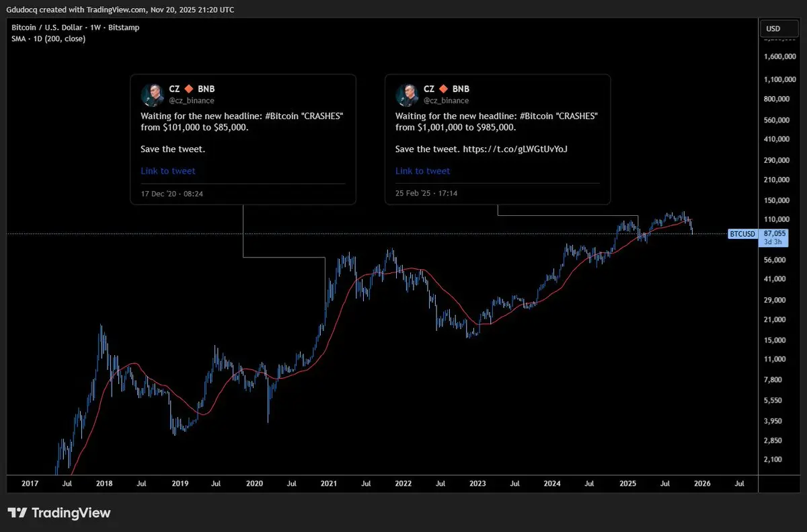807x532 pixels.
Task: Click the @cz_binance handle in the 2025 tweet
Action: (446, 100)
